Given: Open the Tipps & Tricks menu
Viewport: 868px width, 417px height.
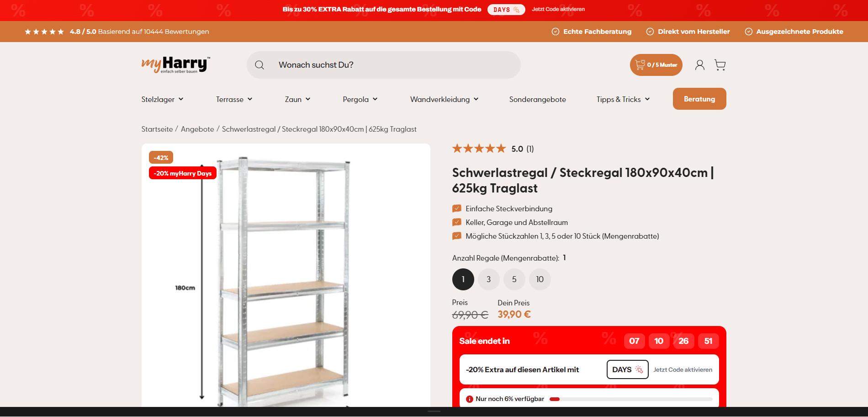Looking at the screenshot, I should point(623,99).
